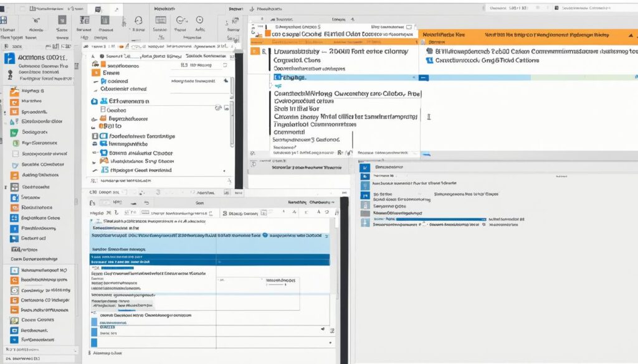The image size is (638, 364).
Task: Switch to the 'Fngsn' ribbon tab
Action: [236, 10]
